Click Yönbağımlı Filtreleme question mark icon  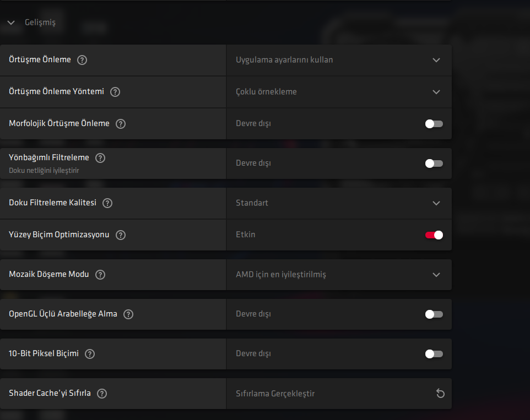[100, 158]
